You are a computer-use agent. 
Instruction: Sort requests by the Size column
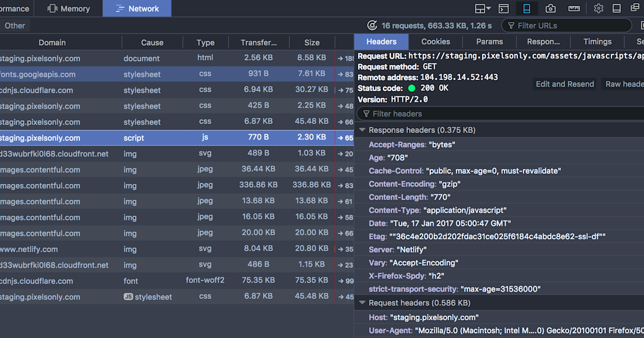[x=312, y=43]
